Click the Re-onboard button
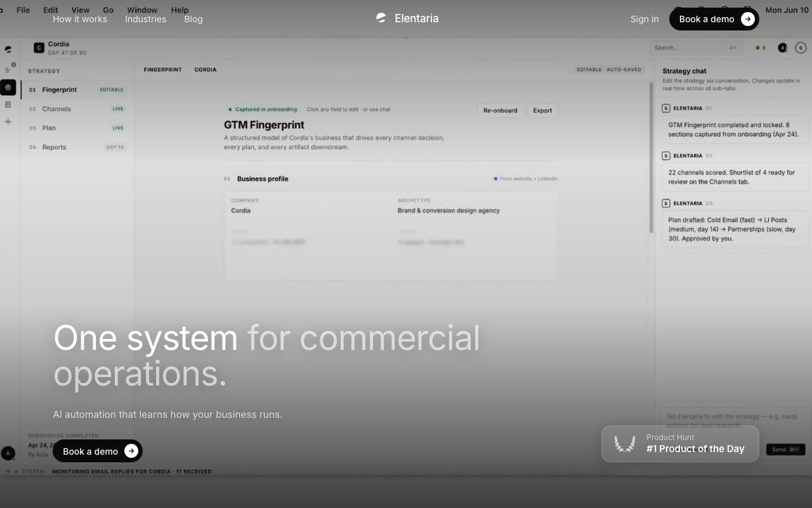This screenshot has height=508, width=812. coord(500,110)
